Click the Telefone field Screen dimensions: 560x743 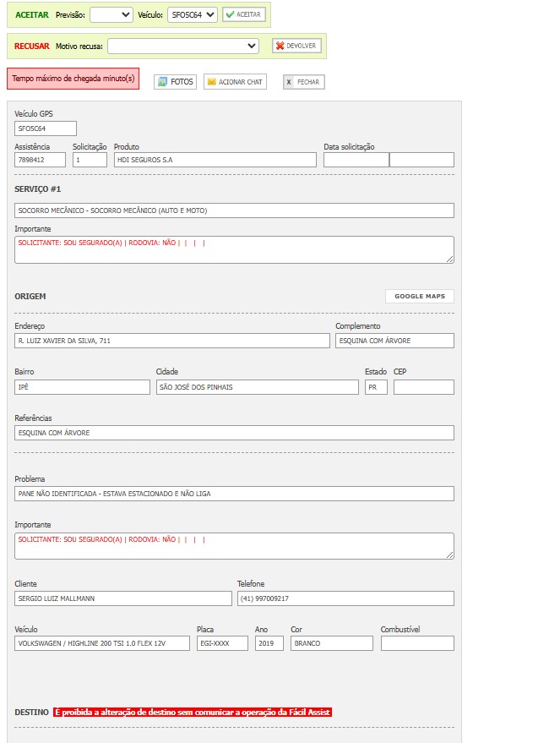(345, 598)
